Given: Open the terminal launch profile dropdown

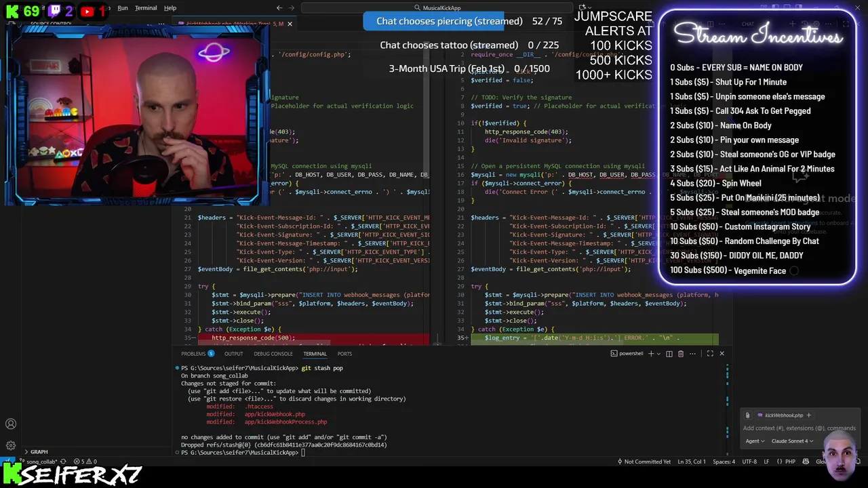Looking at the screenshot, I should pyautogui.click(x=658, y=354).
